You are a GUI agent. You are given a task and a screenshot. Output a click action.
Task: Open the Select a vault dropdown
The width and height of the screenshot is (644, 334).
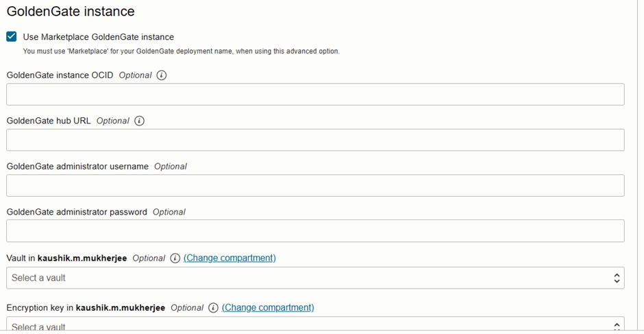click(x=315, y=278)
